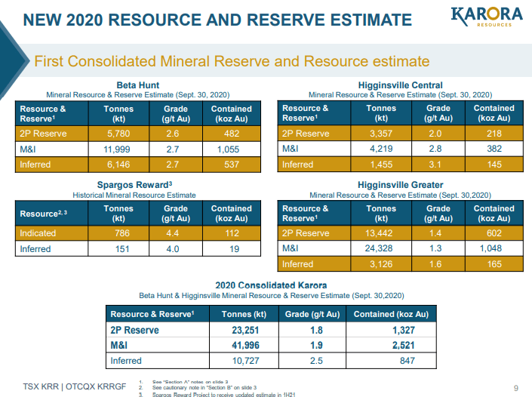This screenshot has width=532, height=397.
Task: Select Consolidated 2P Reserve grade 1.8
Action: 316,330
